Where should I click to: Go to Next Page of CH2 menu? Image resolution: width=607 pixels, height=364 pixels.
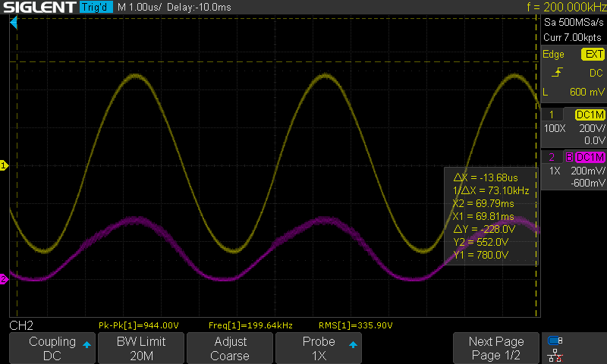tap(496, 348)
